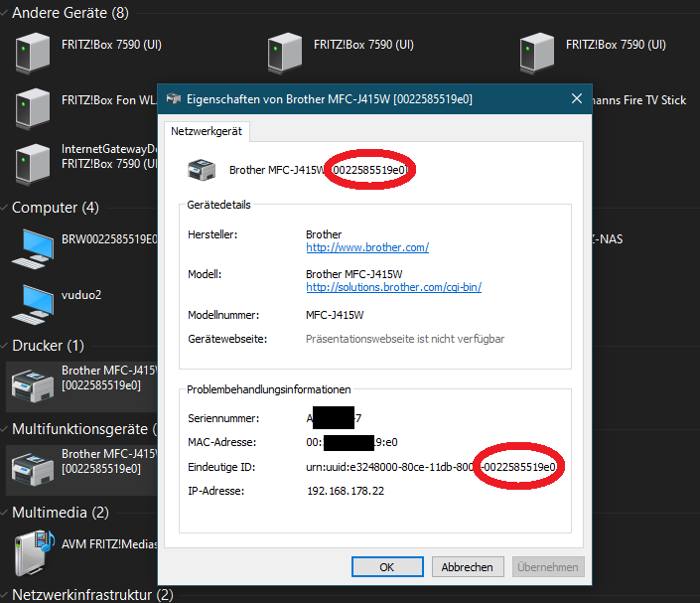
Task: Select the middle FRITZ!Box 7590 (UI) device icon
Action: pyautogui.click(x=285, y=53)
